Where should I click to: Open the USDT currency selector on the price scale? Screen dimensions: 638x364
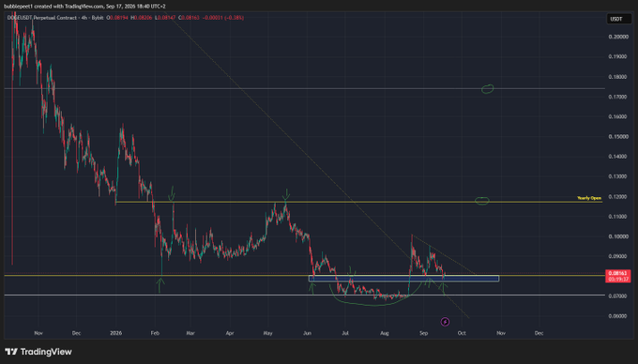[619, 19]
